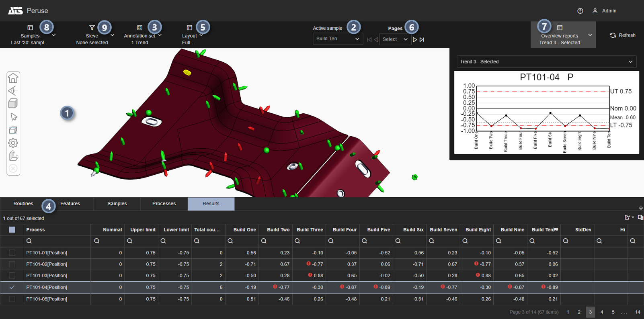Screen dimensions: 644x319
Task: Open the Pages Select dropdown
Action: click(x=395, y=39)
